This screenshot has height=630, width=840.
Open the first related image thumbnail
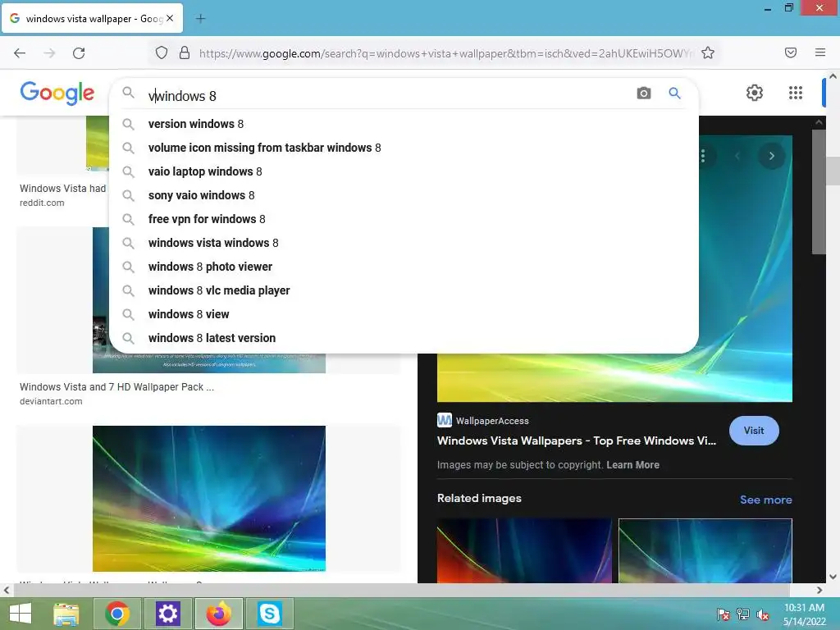pos(524,550)
